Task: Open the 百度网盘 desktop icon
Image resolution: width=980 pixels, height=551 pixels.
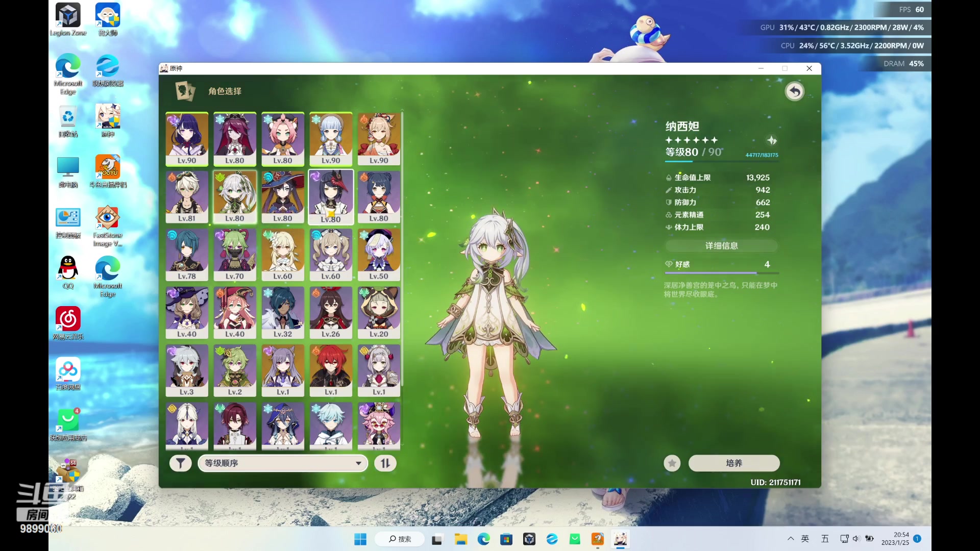Action: tap(68, 374)
